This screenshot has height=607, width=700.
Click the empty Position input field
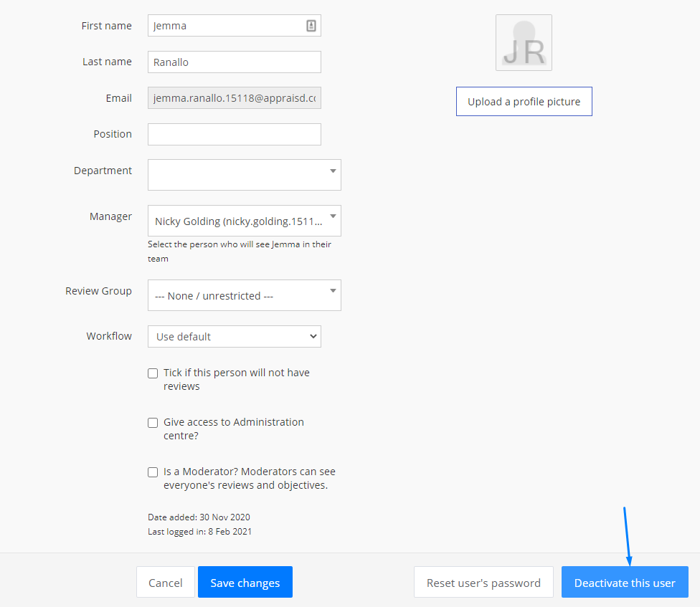coord(234,134)
